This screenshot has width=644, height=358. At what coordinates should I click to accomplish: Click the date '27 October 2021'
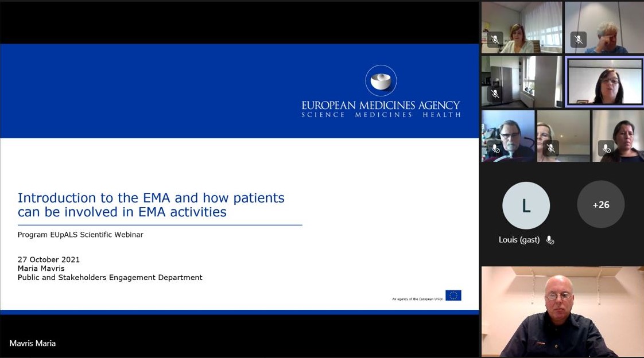click(x=48, y=259)
